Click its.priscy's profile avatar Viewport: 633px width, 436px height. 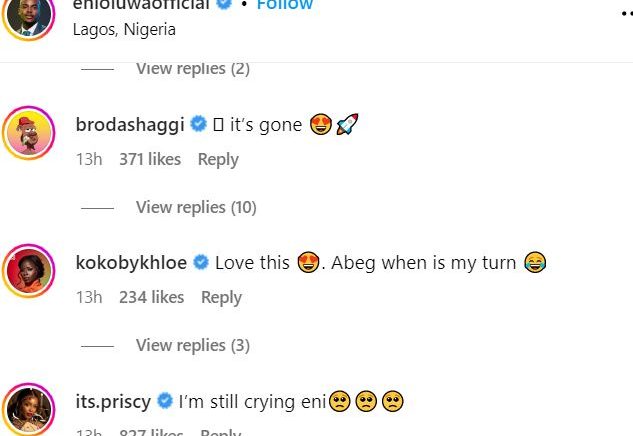pyautogui.click(x=28, y=409)
